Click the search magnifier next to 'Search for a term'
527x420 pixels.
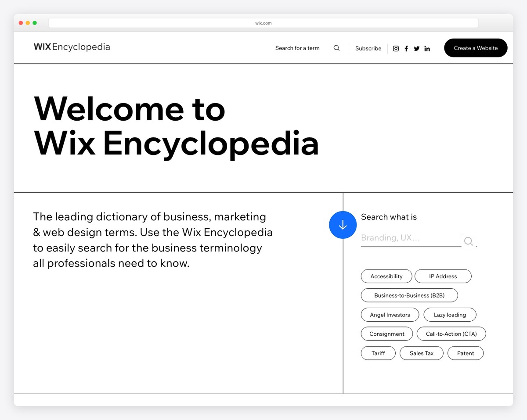pos(336,48)
